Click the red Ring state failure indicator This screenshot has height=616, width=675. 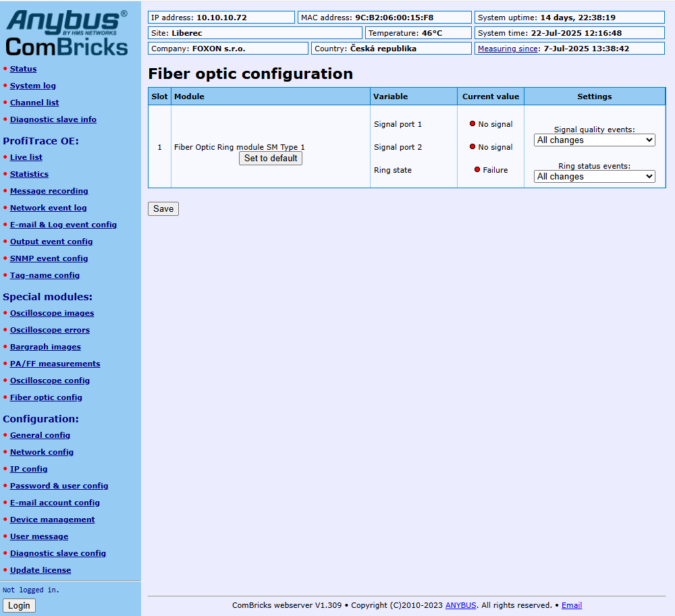click(x=477, y=169)
